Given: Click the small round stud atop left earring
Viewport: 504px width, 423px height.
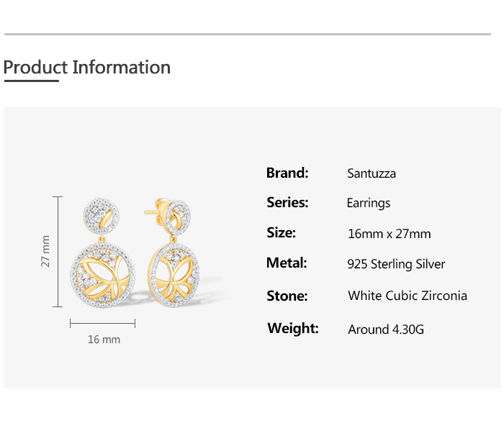Looking at the screenshot, I should [x=99, y=214].
